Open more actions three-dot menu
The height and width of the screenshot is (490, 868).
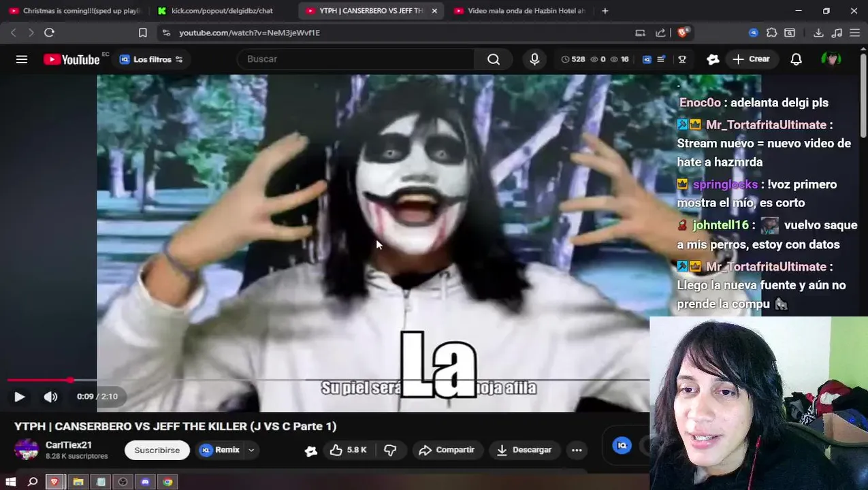pos(577,450)
